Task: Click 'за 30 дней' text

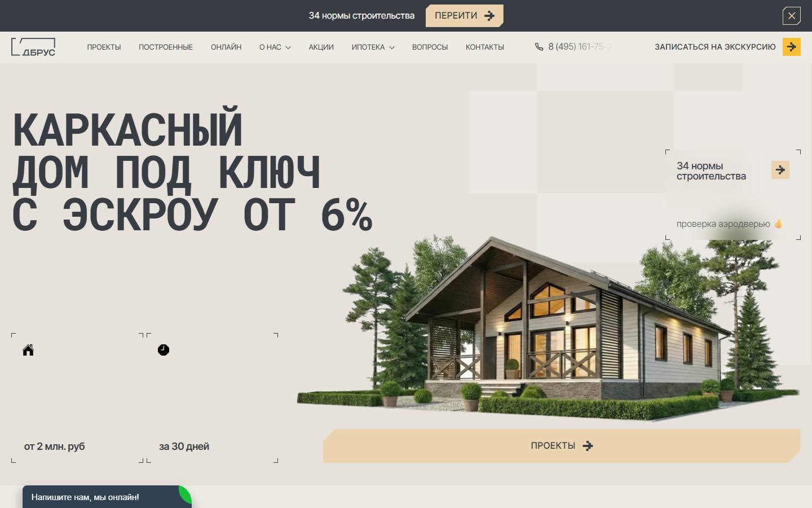Action: click(184, 446)
